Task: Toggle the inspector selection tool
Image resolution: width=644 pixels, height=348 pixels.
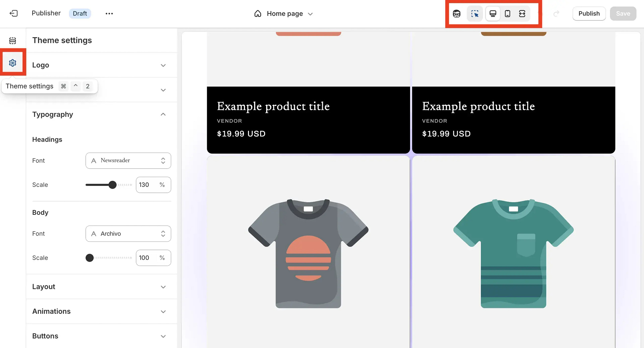Action: coord(475,13)
